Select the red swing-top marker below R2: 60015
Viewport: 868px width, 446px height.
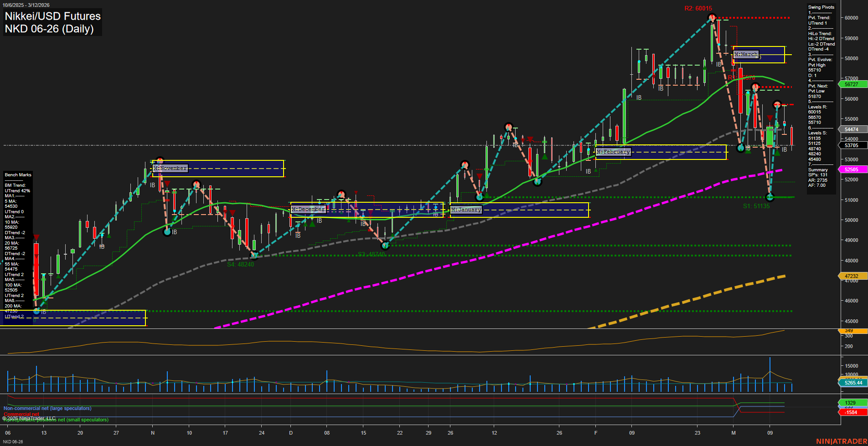[x=711, y=17]
